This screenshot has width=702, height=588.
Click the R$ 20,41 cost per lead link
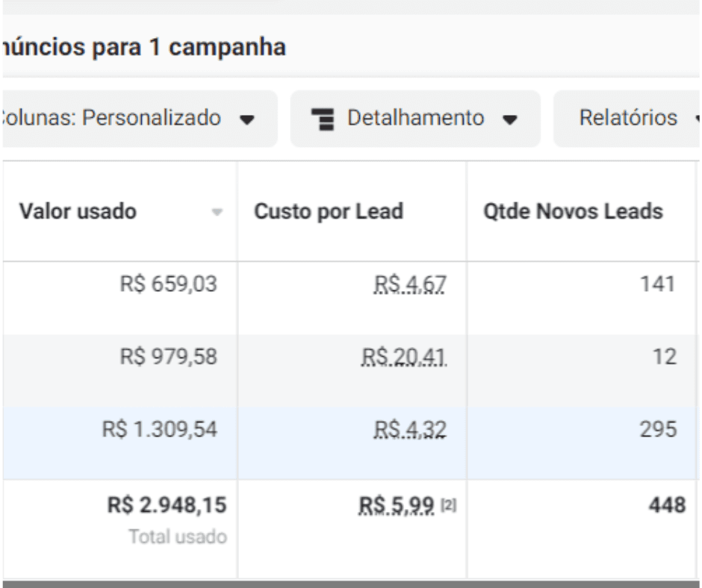click(x=404, y=357)
